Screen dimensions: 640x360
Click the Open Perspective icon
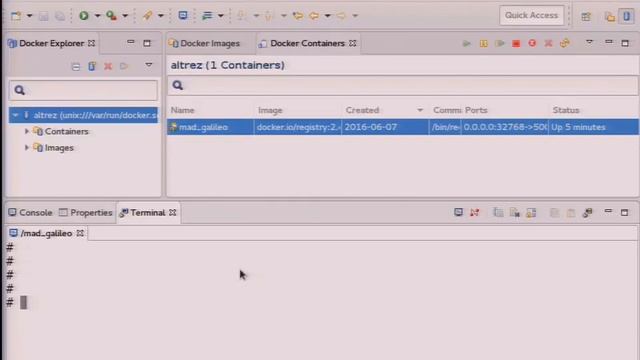(x=586, y=16)
